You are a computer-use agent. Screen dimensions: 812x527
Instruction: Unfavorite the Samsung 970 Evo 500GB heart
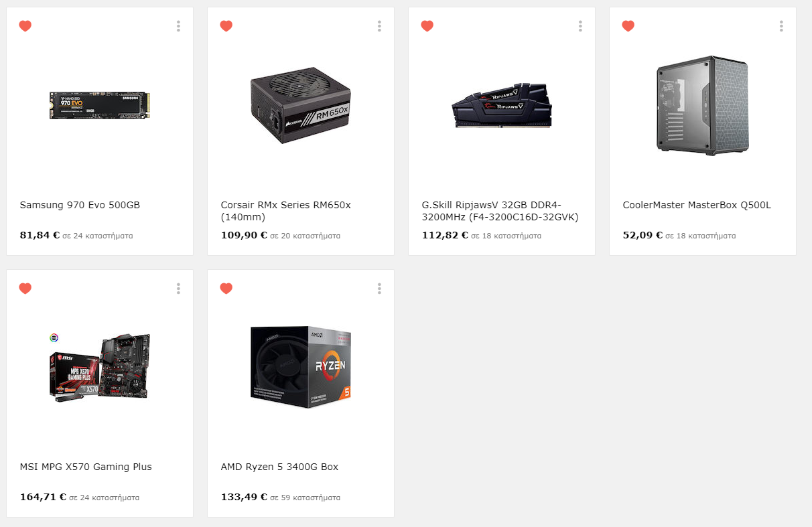[25, 26]
